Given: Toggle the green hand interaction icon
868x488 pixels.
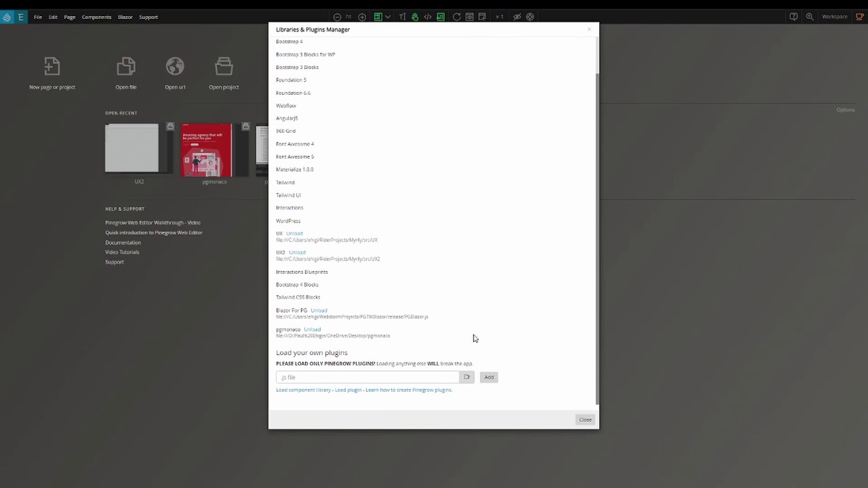Looking at the screenshot, I should point(415,17).
